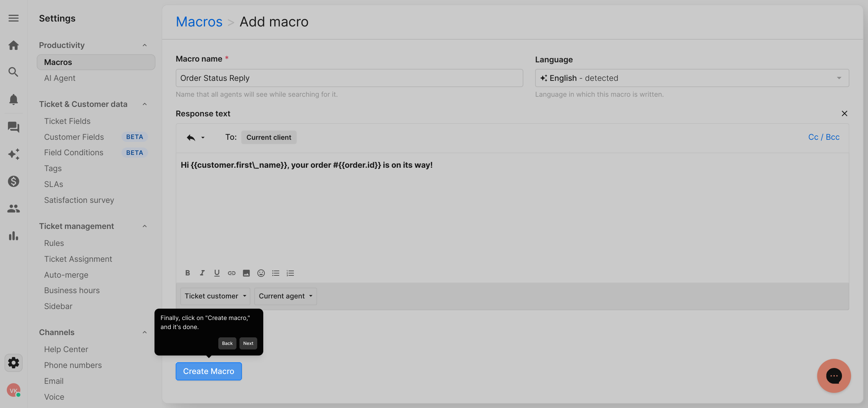
Task: Toggle underline formatting
Action: point(217,273)
